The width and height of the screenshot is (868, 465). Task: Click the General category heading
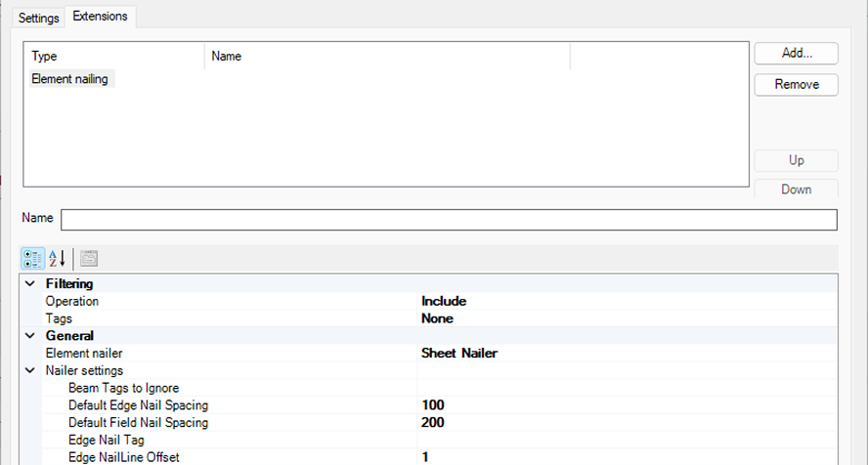click(69, 336)
